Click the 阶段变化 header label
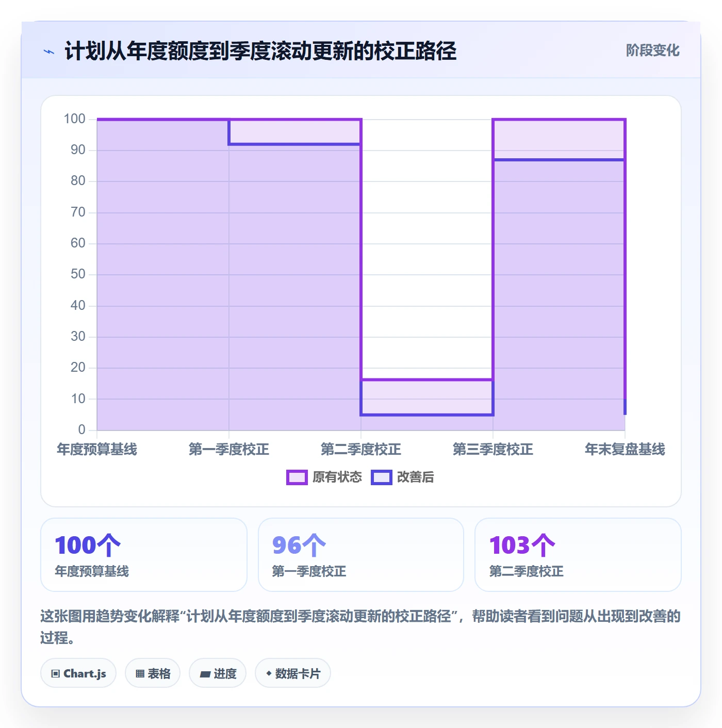 [652, 51]
